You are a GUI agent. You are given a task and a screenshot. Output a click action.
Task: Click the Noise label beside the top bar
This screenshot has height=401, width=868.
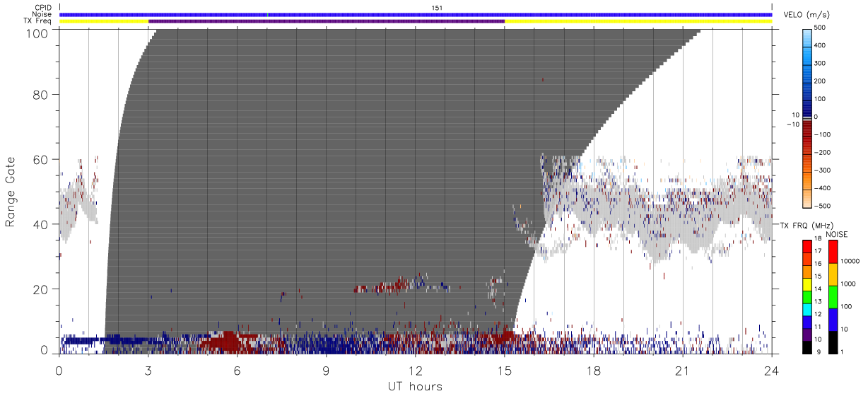pyautogui.click(x=43, y=14)
